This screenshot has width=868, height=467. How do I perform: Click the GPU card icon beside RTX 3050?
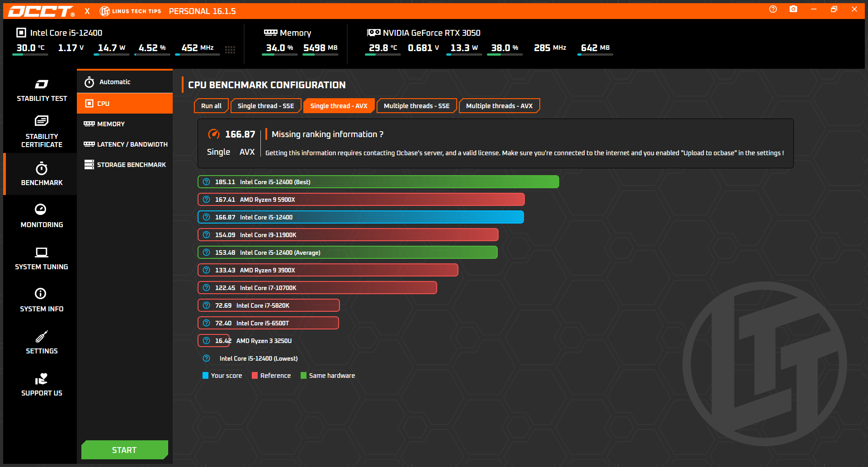pos(373,33)
